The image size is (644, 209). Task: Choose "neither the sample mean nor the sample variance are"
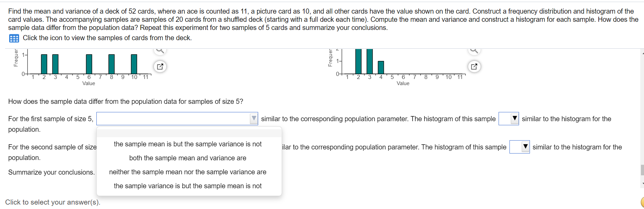(x=188, y=172)
